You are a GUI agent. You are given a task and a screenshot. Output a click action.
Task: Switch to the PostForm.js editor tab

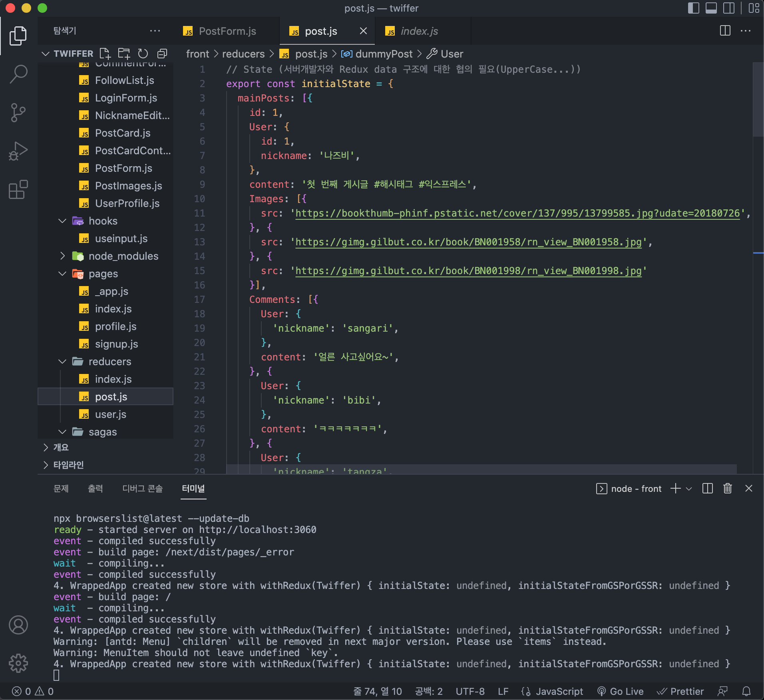click(x=227, y=31)
